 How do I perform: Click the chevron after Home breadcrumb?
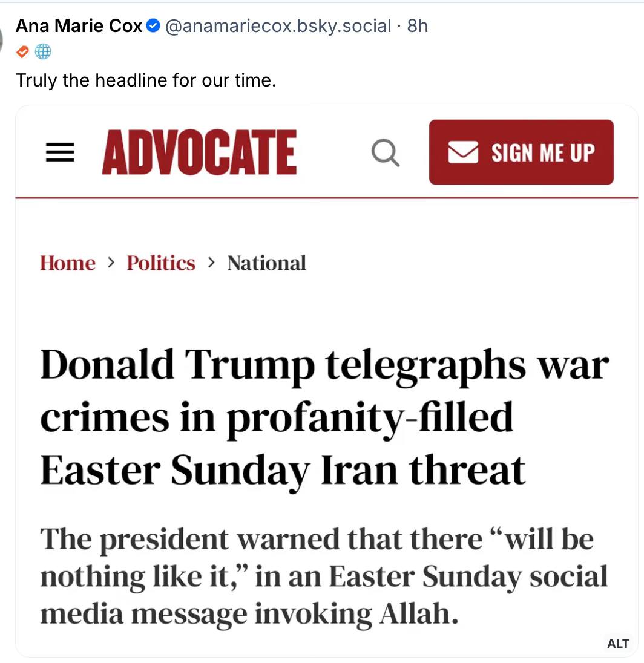coord(111,263)
